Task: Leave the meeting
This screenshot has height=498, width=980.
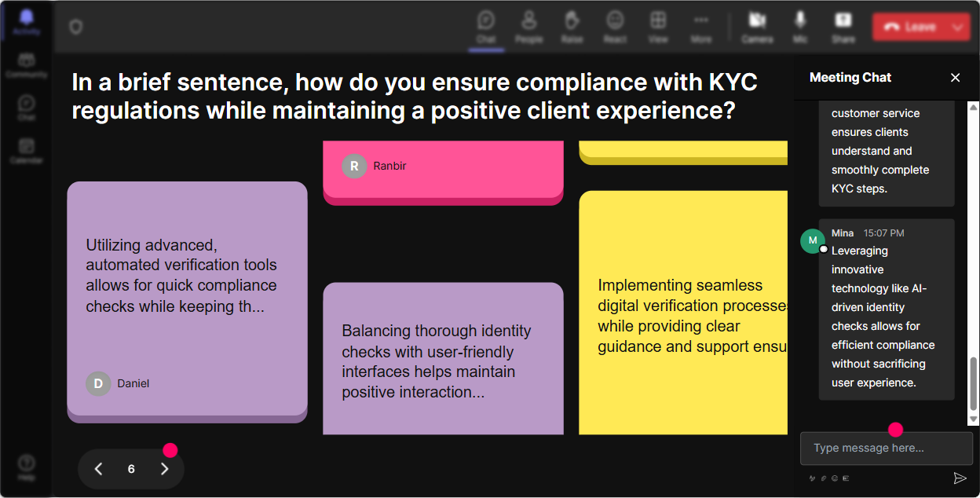Action: pyautogui.click(x=909, y=27)
